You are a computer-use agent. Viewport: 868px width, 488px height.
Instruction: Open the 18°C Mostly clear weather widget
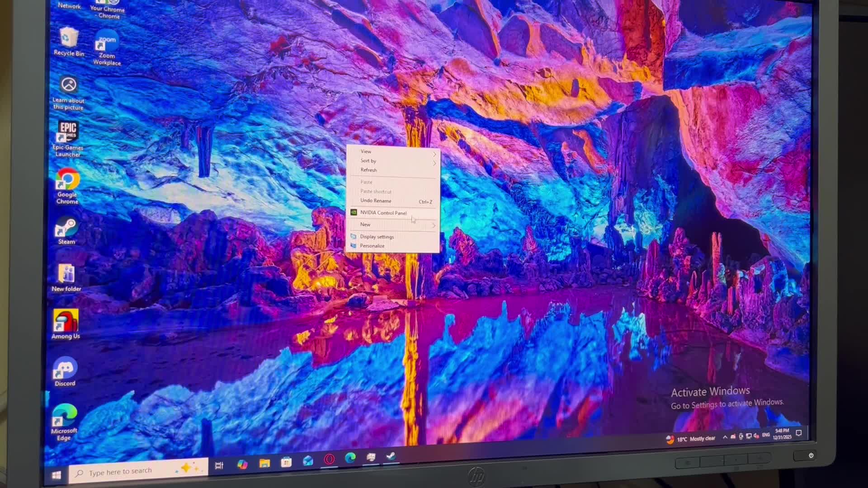click(691, 439)
